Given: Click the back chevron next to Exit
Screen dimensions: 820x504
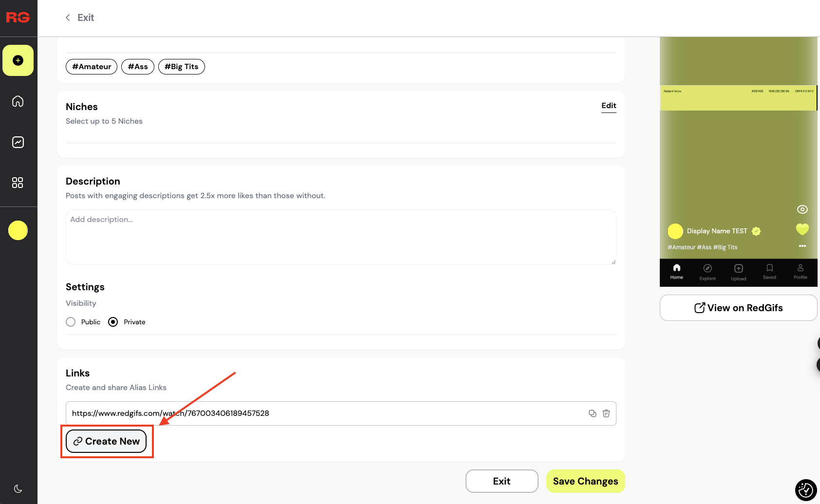Looking at the screenshot, I should point(68,18).
